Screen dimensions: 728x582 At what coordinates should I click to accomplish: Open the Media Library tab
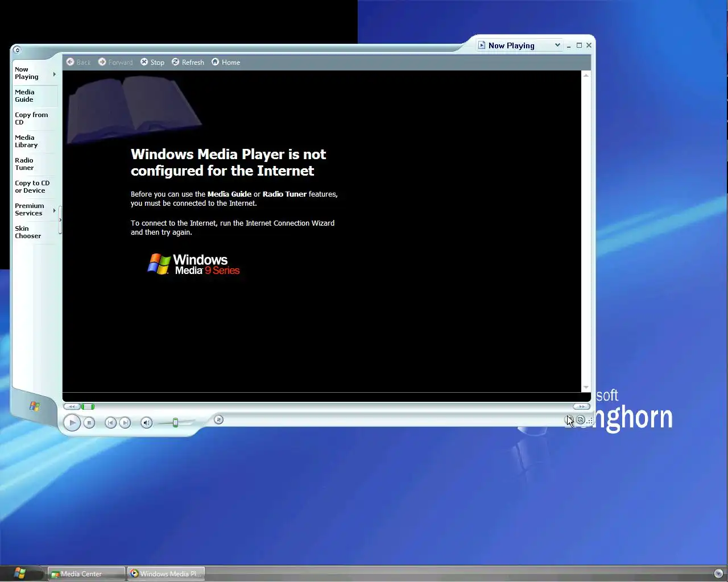(35, 141)
